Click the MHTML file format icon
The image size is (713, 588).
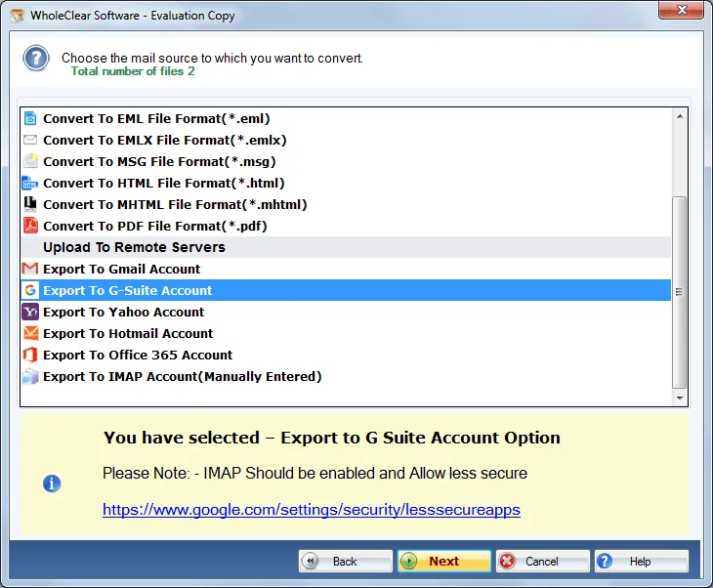click(x=30, y=204)
